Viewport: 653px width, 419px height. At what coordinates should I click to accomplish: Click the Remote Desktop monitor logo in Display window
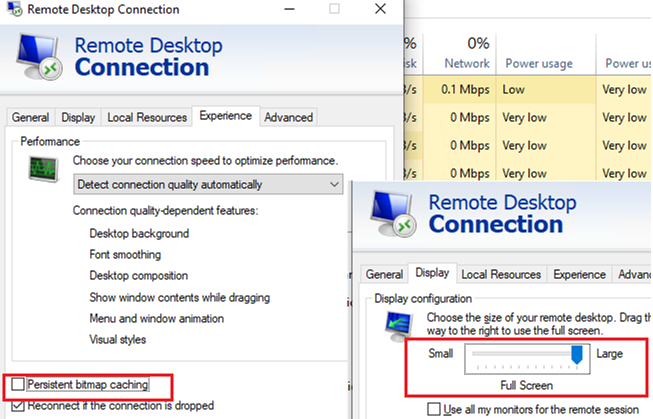click(x=393, y=214)
